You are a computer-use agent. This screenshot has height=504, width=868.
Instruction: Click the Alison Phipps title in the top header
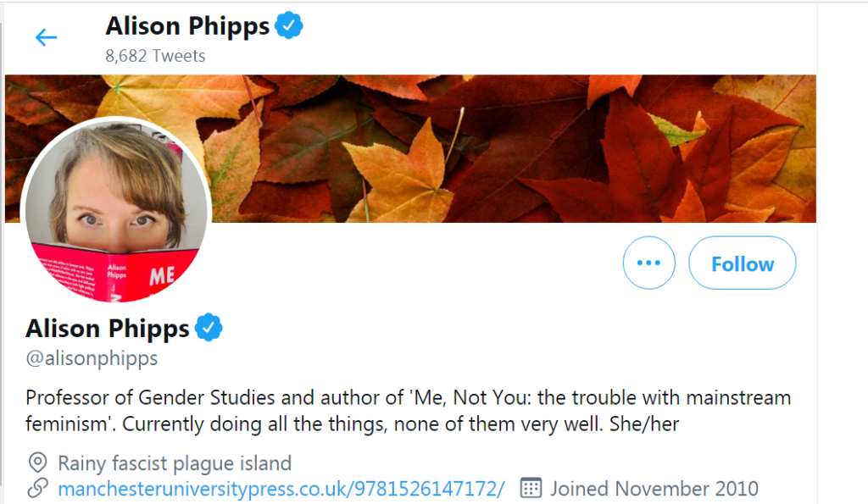click(x=187, y=26)
